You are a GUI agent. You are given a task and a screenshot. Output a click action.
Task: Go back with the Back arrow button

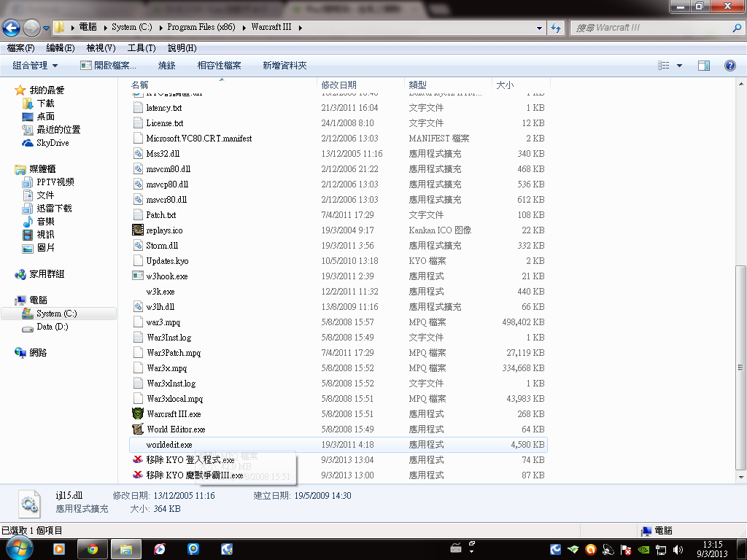tap(12, 28)
